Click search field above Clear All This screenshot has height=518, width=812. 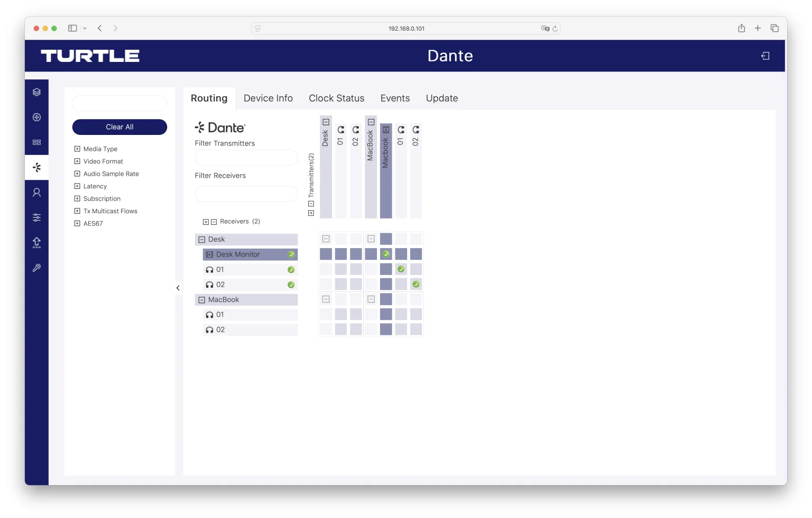pos(119,103)
